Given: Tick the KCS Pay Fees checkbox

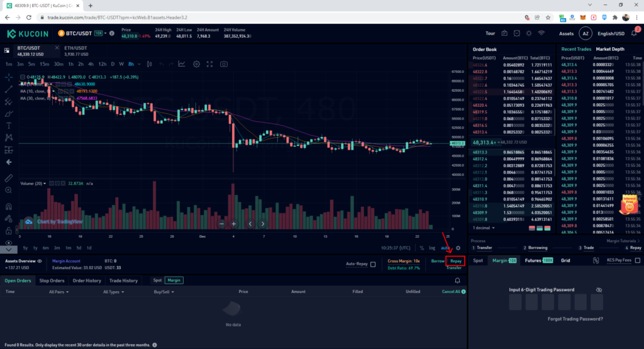Looking at the screenshot, I should [637, 260].
